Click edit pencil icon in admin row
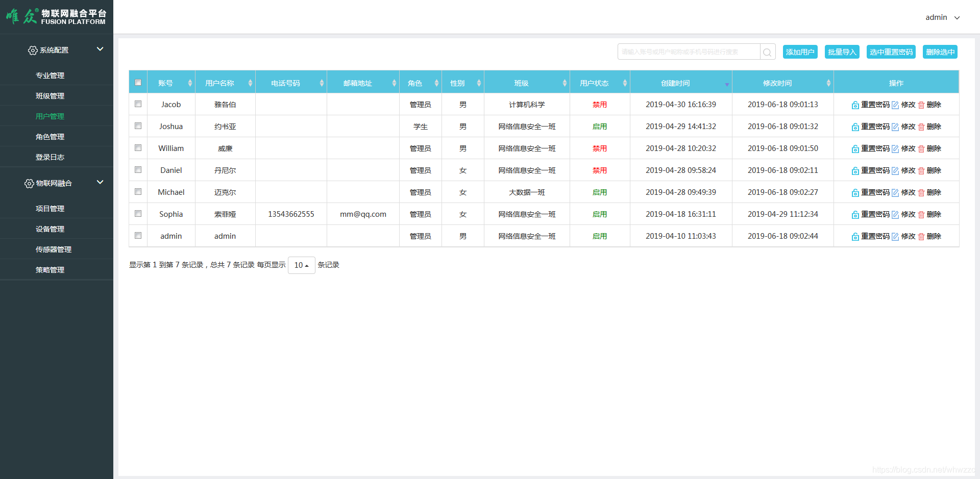980x479 pixels. coord(895,237)
